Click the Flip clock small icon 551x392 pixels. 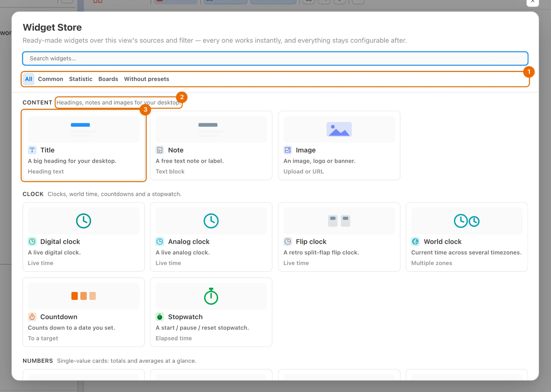point(288,242)
